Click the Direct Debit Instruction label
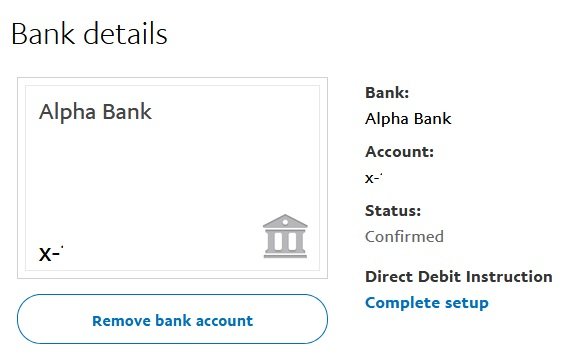This screenshot has width=568, height=363. pos(459,277)
